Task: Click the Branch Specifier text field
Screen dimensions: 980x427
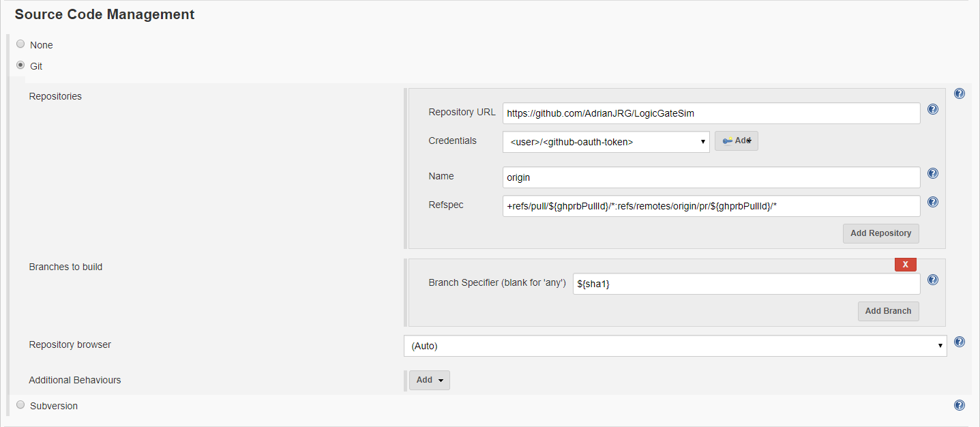Action: coord(746,282)
